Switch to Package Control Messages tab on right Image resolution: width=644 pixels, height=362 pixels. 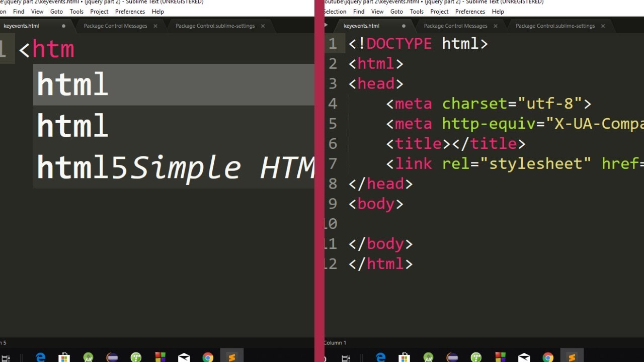[x=455, y=26]
